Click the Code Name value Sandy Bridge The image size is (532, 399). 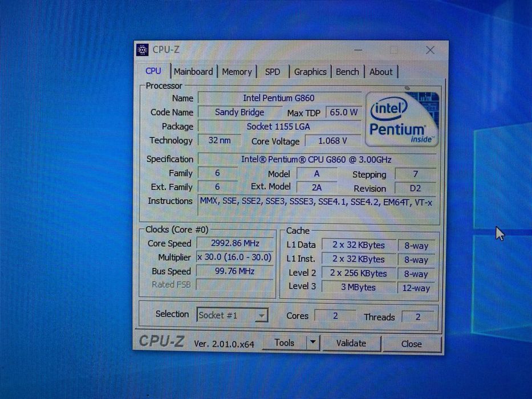[x=239, y=112]
